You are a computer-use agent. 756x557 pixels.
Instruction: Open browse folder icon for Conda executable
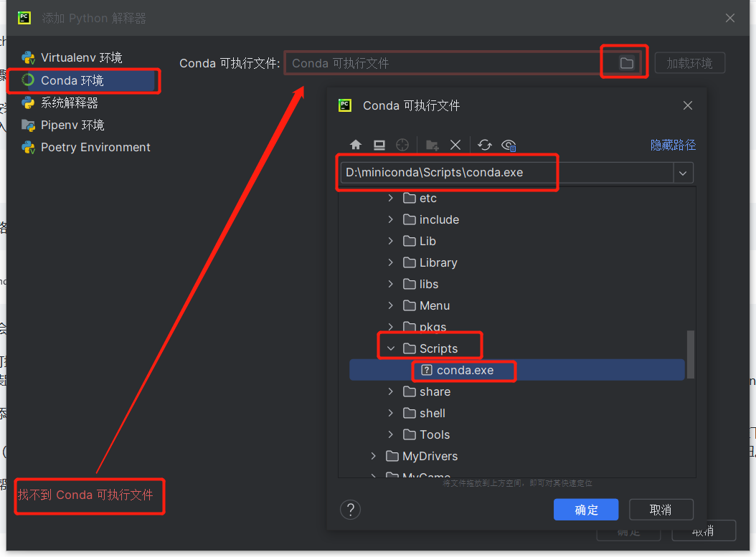[626, 63]
